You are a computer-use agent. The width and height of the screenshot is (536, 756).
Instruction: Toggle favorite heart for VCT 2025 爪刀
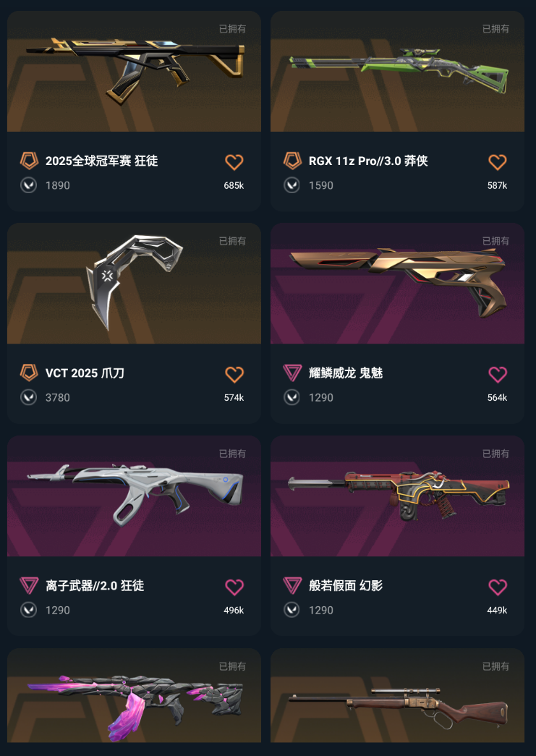pyautogui.click(x=234, y=375)
